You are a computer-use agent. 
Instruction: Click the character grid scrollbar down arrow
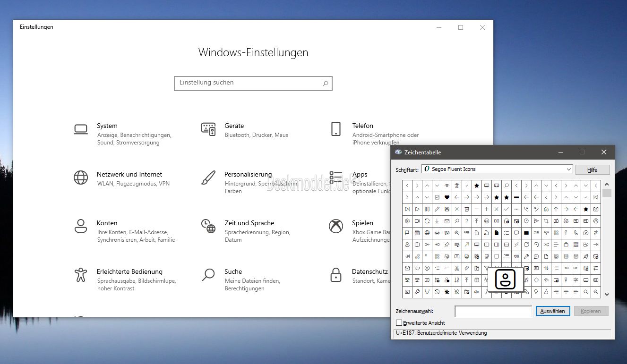point(607,294)
